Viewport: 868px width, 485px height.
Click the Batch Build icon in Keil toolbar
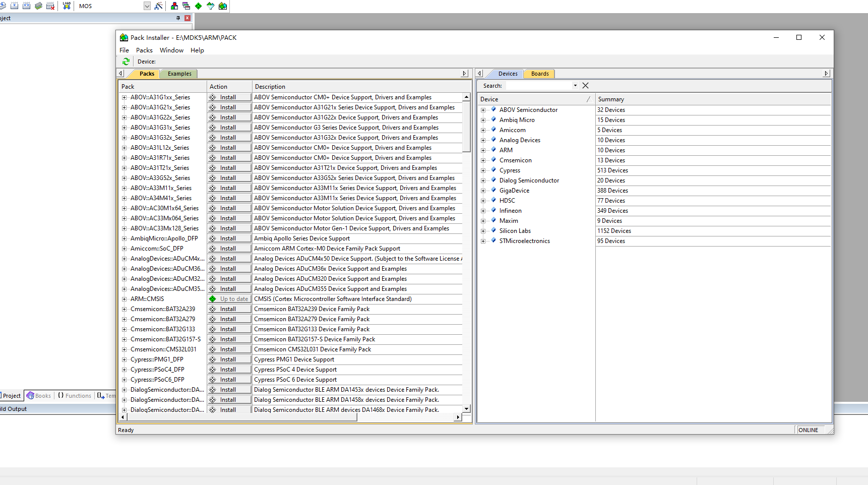(x=38, y=6)
